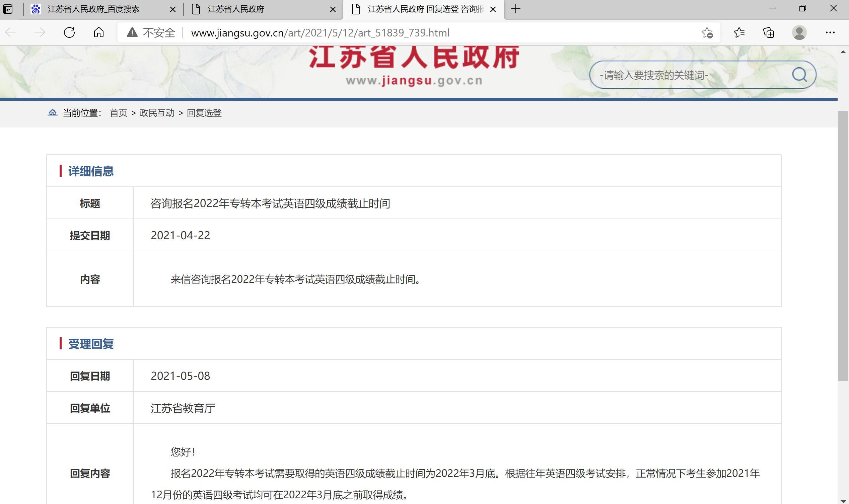849x504 pixels.
Task: Click the reply date 2021-05-08
Action: (x=181, y=376)
